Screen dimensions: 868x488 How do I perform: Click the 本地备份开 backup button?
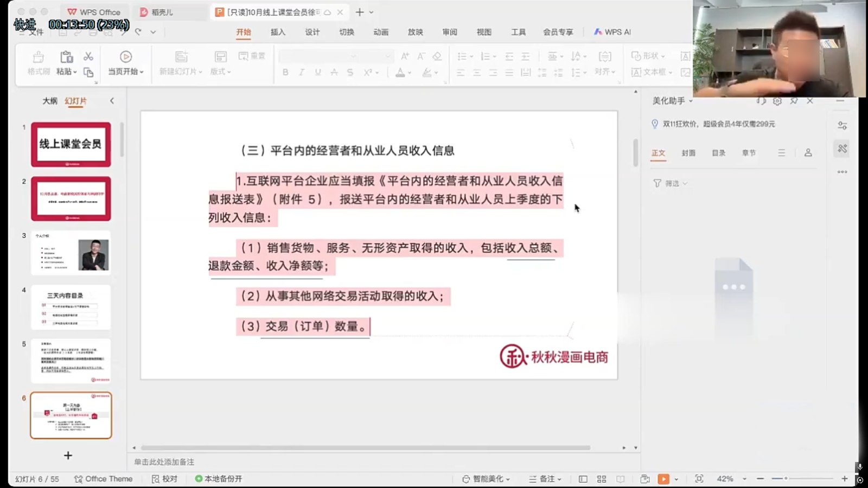click(219, 479)
